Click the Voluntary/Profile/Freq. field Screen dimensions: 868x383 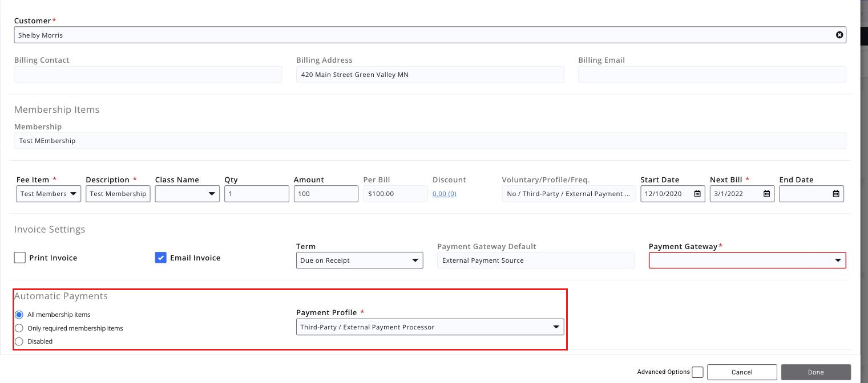(x=569, y=194)
